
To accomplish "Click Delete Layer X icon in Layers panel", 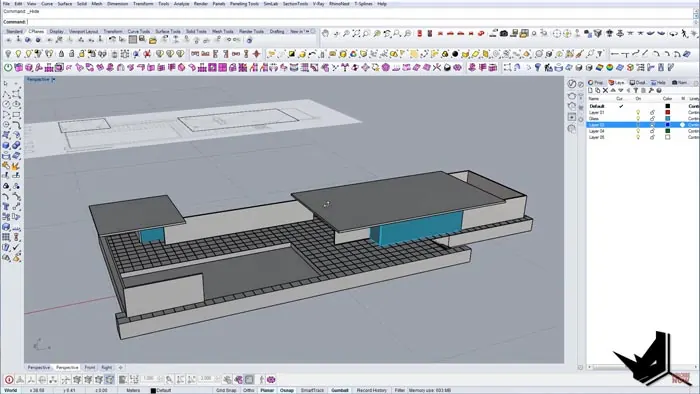I will (x=605, y=91).
